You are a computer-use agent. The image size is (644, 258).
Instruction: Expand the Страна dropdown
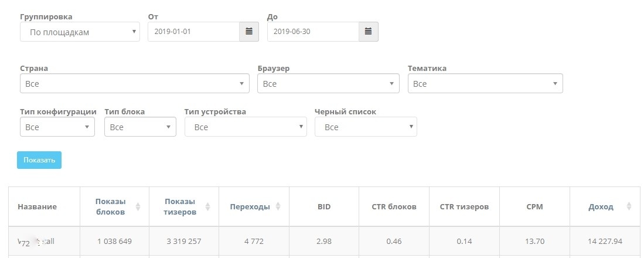pos(135,84)
